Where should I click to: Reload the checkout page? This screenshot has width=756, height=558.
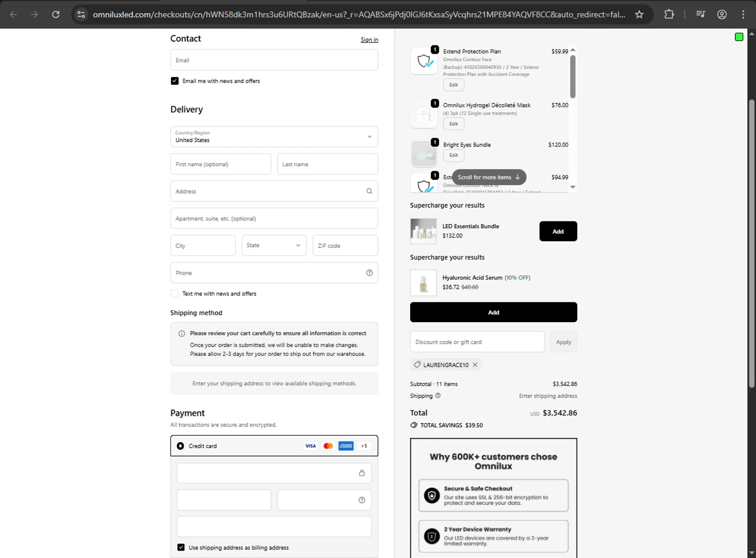coord(56,14)
